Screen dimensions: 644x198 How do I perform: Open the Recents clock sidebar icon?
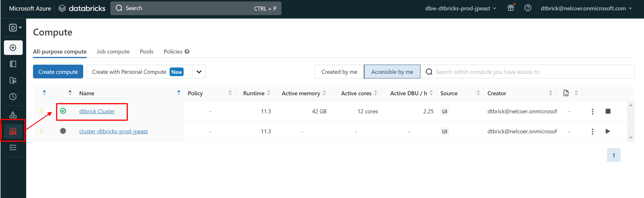[x=13, y=96]
